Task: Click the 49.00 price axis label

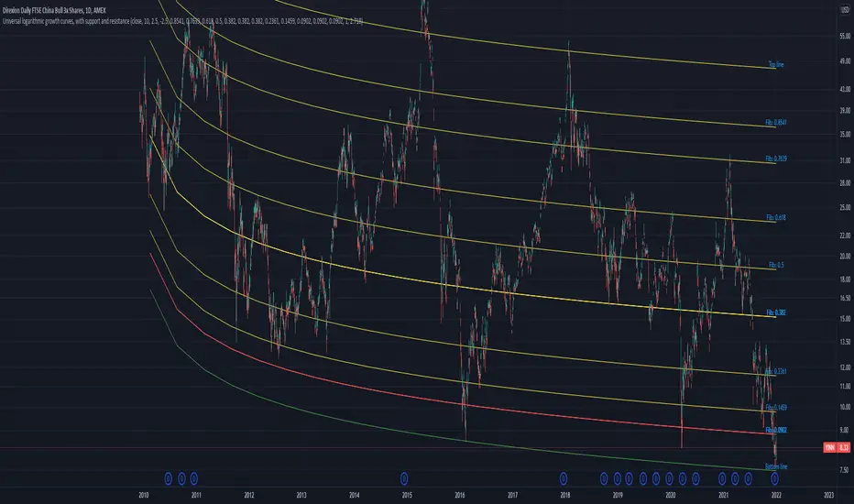Action: click(845, 61)
